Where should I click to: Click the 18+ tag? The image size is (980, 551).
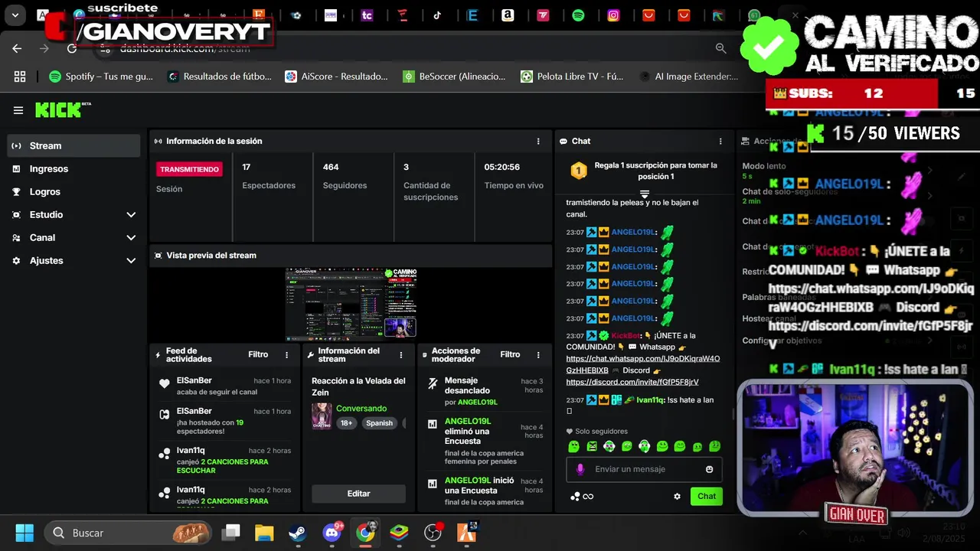(x=346, y=423)
